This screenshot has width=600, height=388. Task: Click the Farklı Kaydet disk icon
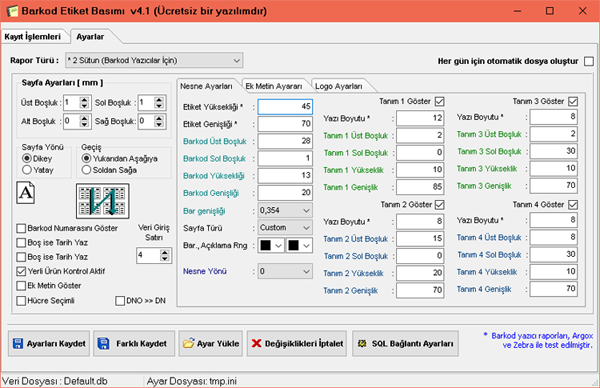(103, 344)
